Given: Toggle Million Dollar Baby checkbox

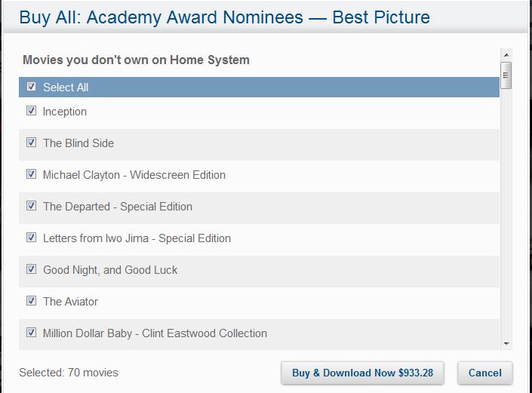Looking at the screenshot, I should [31, 333].
